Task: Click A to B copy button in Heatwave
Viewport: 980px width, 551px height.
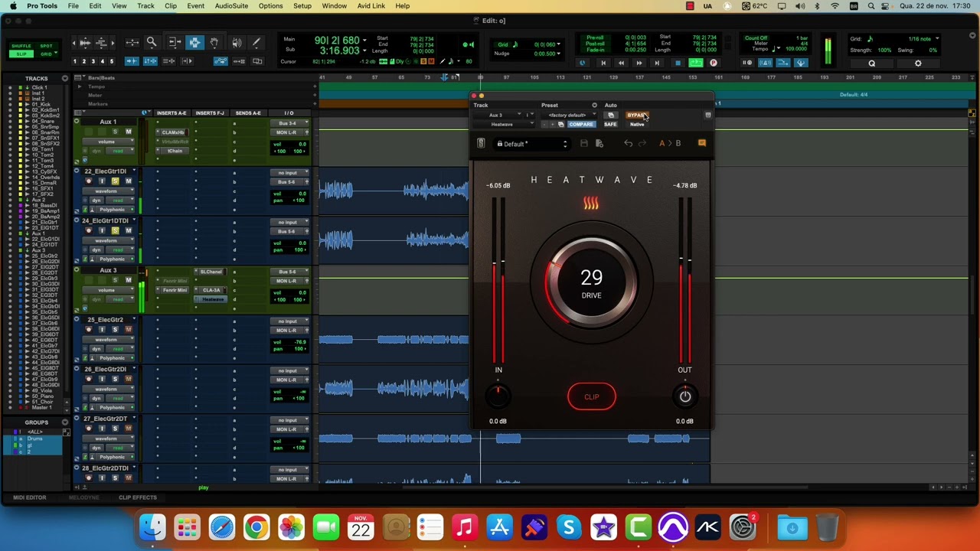Action: [670, 144]
